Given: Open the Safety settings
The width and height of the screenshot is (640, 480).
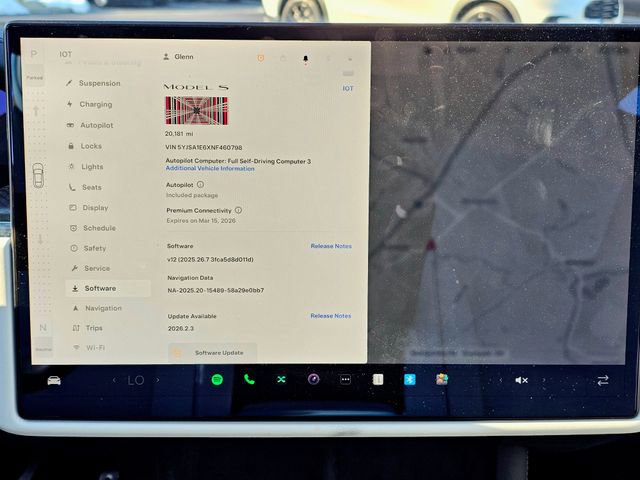Looking at the screenshot, I should 88,248.
